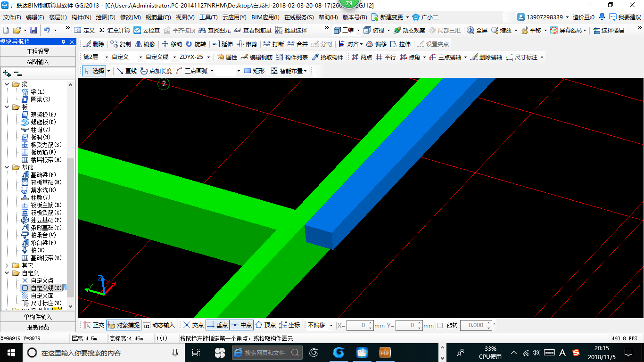Click the save file icon
The width and height of the screenshot is (644, 362).
click(x=33, y=30)
